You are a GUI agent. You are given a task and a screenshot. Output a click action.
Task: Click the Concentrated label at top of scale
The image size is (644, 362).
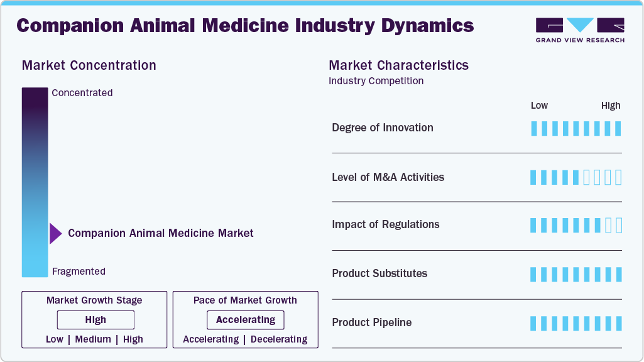click(x=82, y=93)
